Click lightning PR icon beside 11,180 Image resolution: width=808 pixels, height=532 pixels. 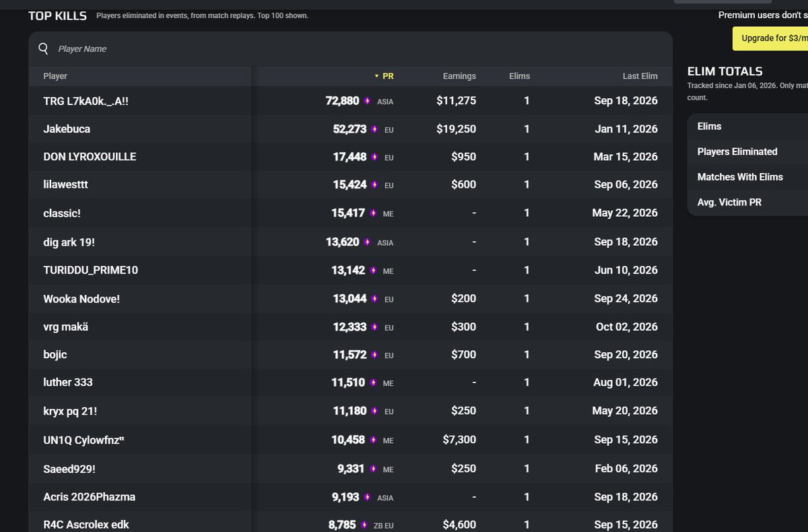374,411
